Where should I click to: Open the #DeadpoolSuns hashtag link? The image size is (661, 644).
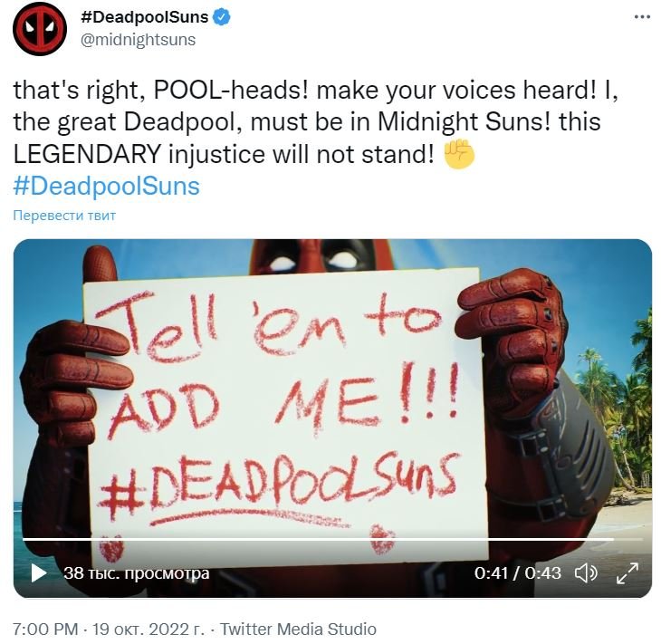(106, 186)
